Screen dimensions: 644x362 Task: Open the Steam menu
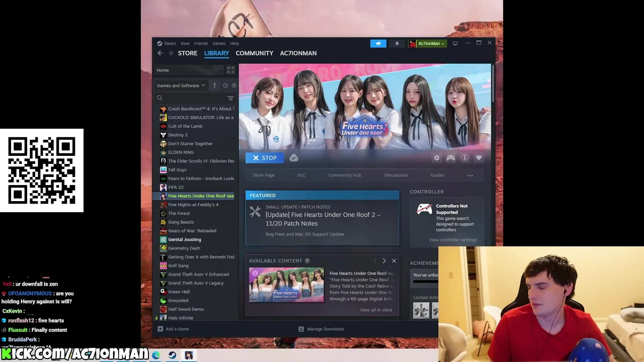(167, 43)
